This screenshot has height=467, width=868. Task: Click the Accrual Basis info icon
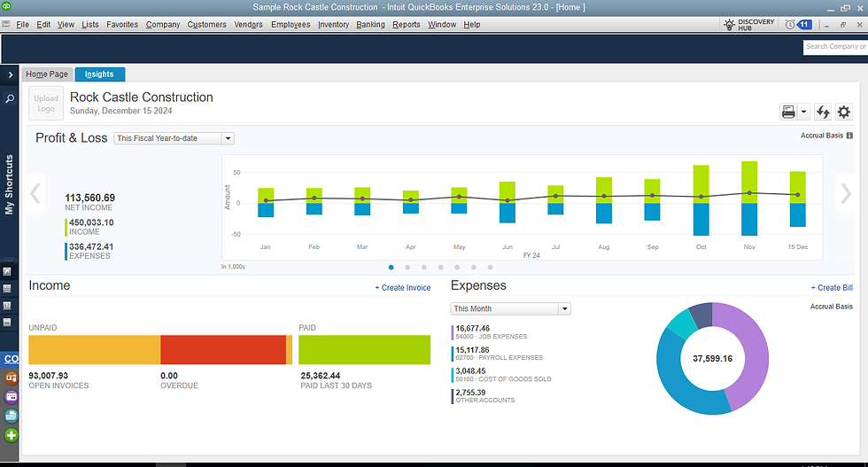(x=849, y=136)
